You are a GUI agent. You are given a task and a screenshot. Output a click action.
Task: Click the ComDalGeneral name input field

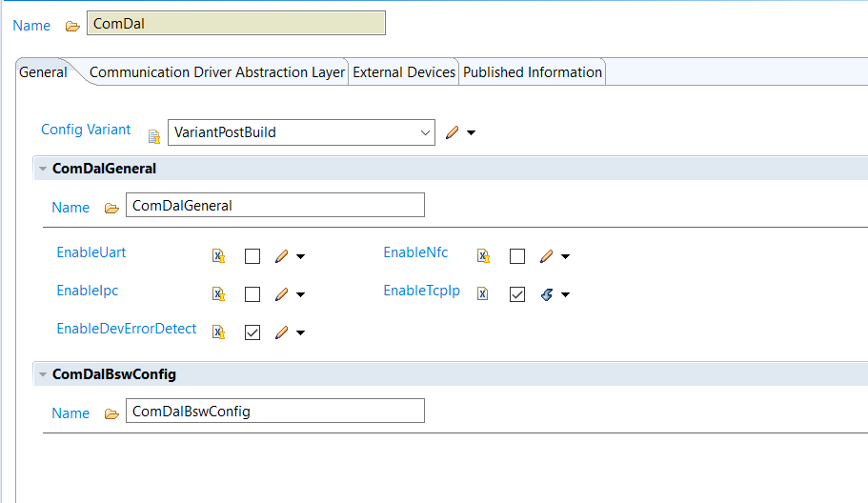(274, 205)
